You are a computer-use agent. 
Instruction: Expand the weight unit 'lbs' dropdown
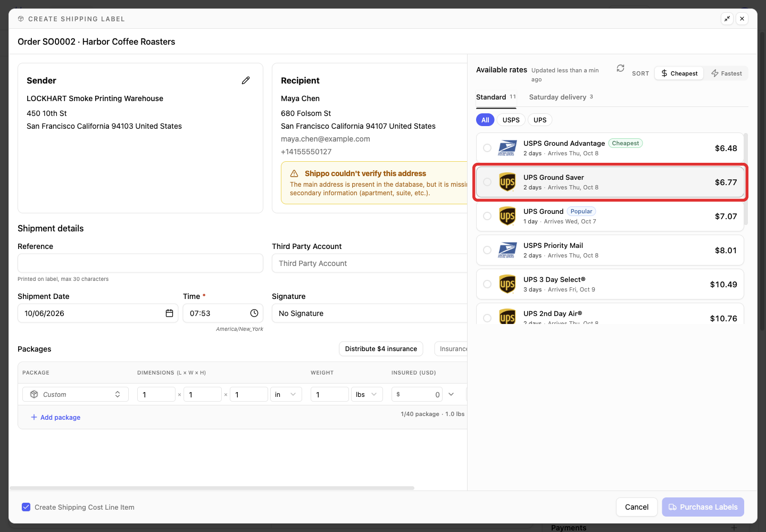[367, 394]
